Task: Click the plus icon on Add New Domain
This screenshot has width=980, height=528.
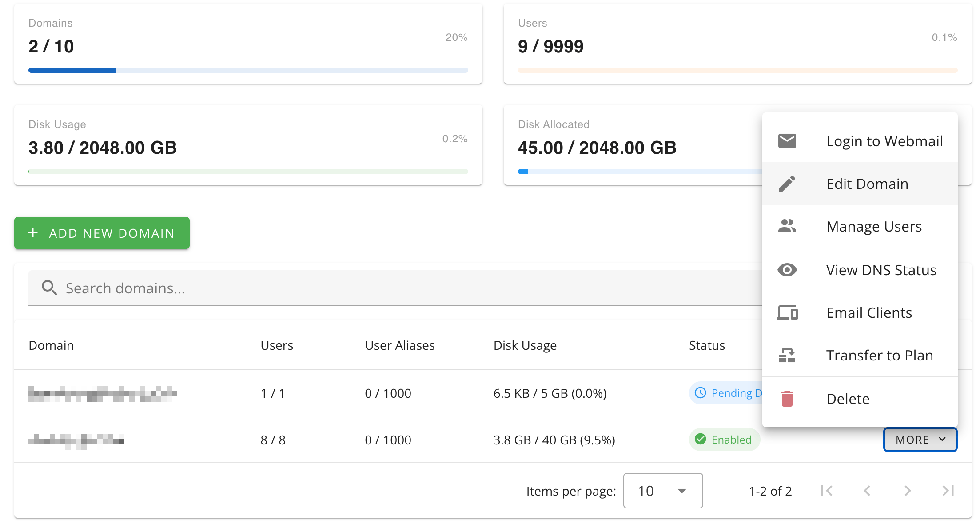Action: [x=33, y=233]
